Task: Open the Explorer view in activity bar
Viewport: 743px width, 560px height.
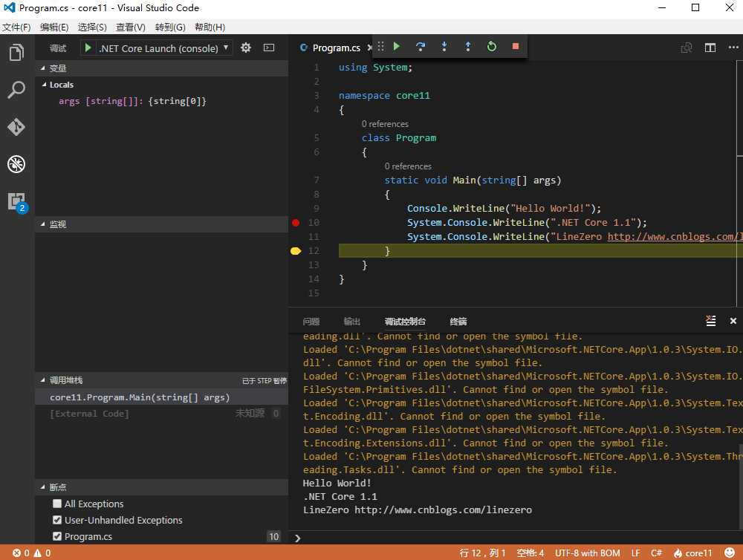Action: [x=16, y=52]
